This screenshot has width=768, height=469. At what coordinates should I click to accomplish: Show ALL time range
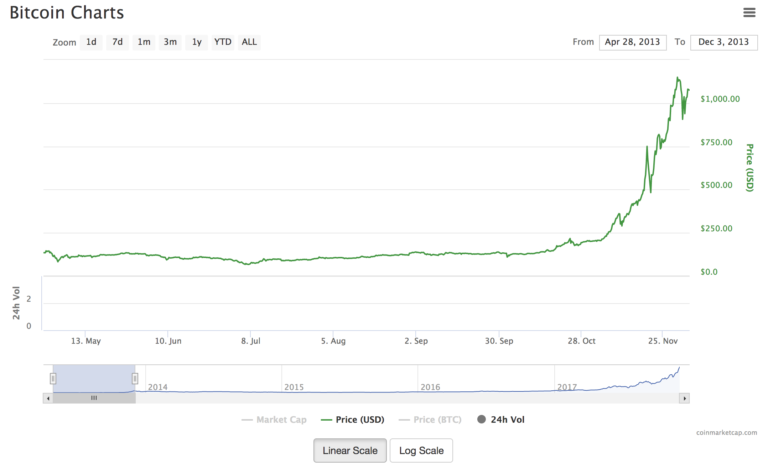click(249, 42)
